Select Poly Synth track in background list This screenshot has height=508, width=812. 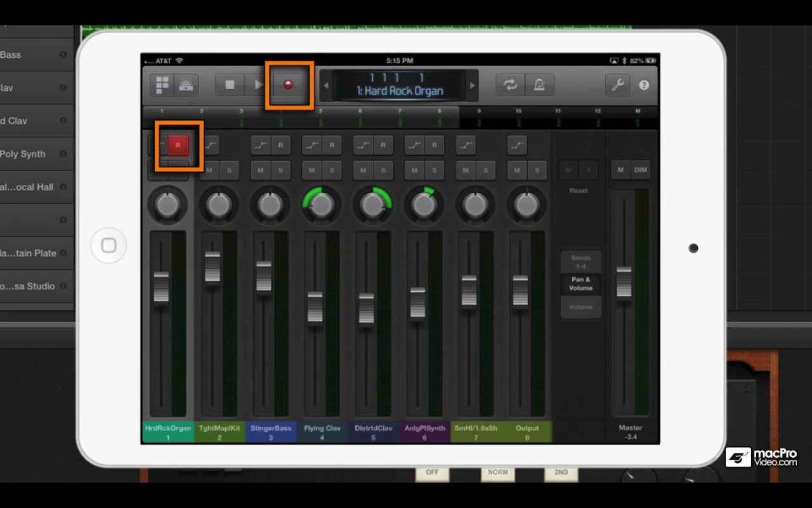pyautogui.click(x=36, y=154)
